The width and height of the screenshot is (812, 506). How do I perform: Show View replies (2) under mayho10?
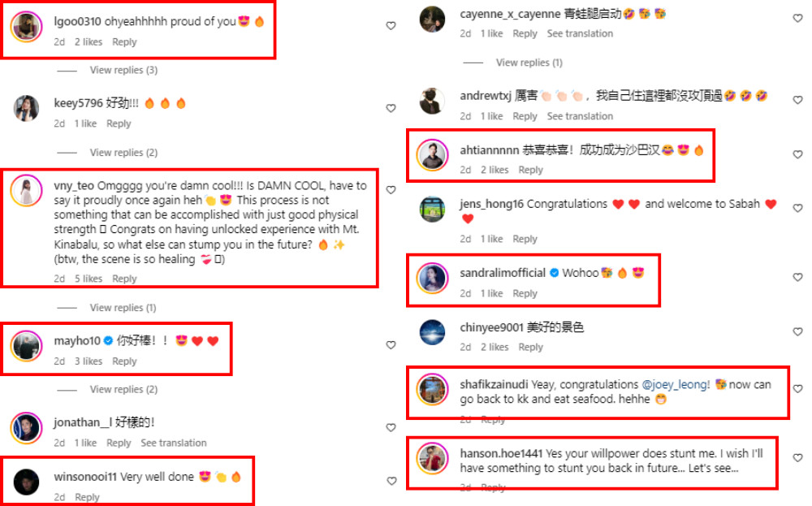click(123, 390)
